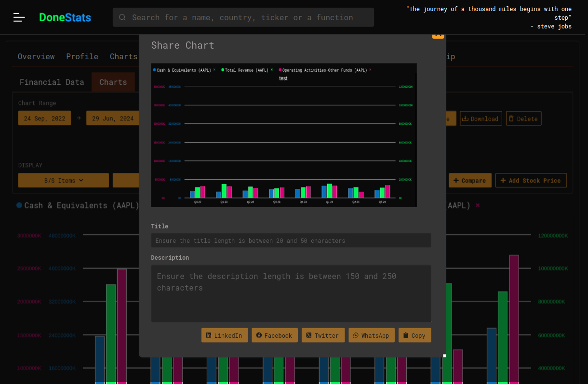Switch to the Overview tab

tap(36, 56)
